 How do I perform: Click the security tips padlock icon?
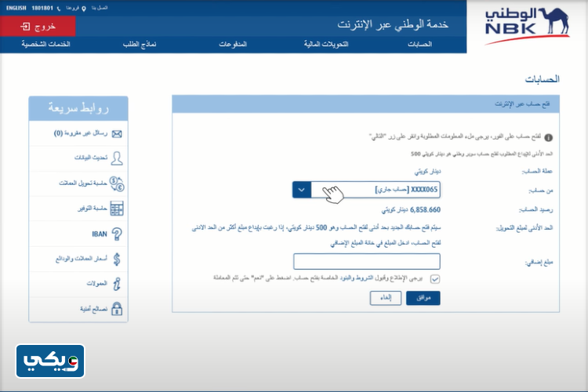point(117,309)
